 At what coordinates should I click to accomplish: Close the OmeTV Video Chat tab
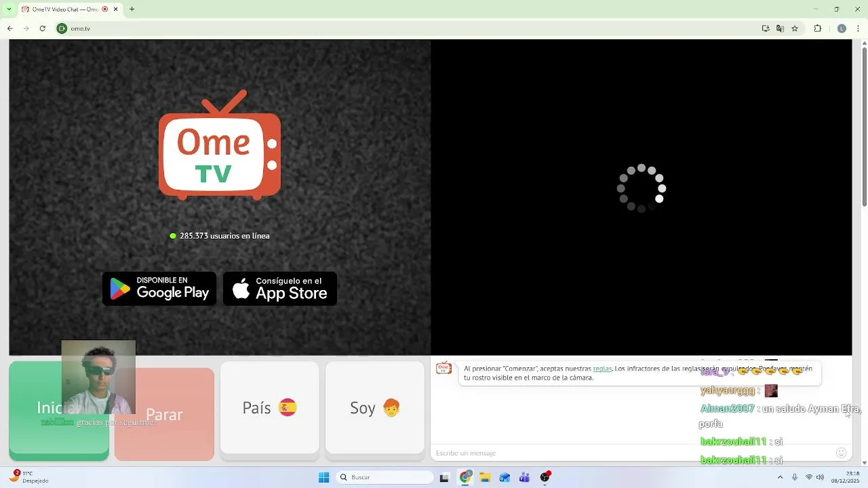coord(115,9)
